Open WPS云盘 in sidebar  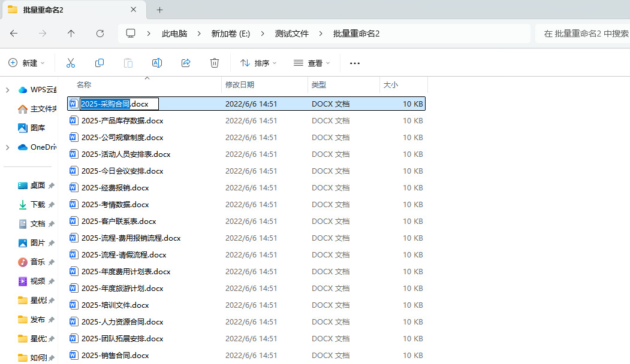click(37, 89)
